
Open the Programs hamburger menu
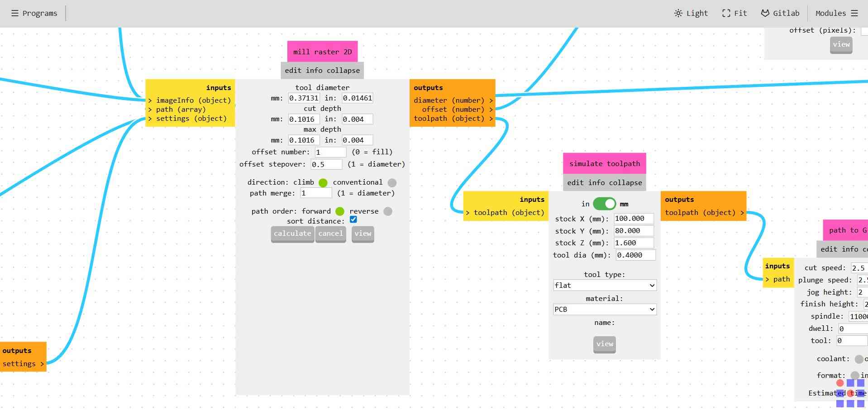(x=34, y=13)
